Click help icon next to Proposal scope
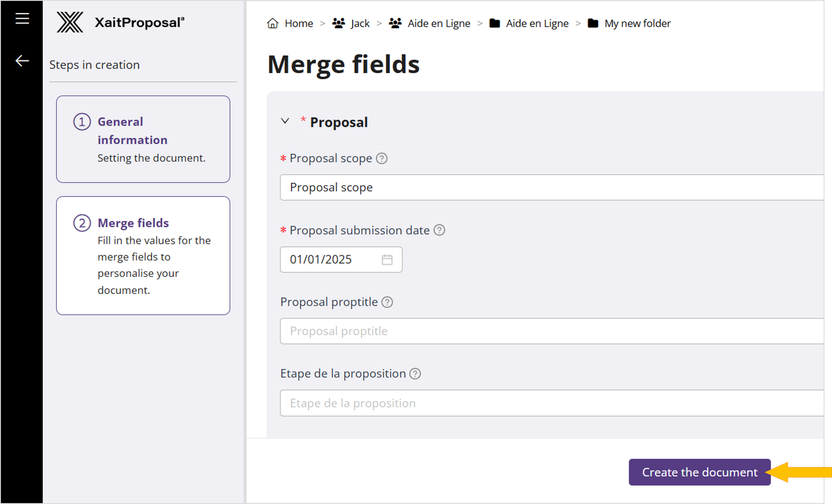 [x=381, y=158]
